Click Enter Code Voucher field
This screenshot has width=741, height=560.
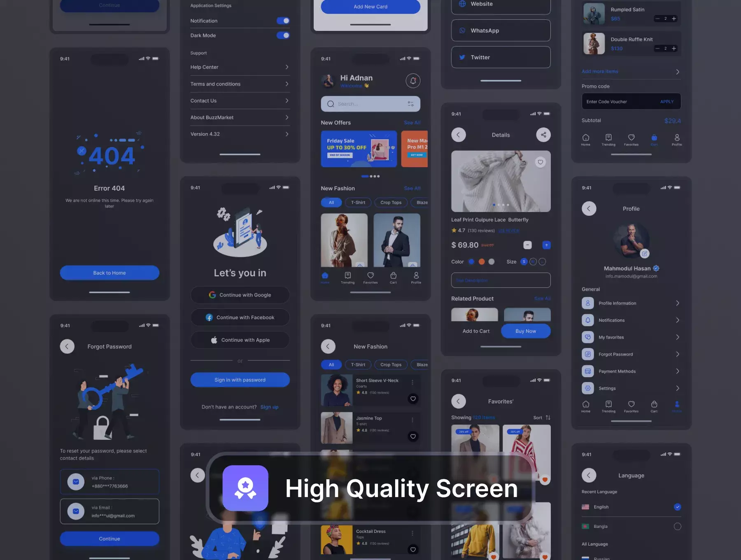tap(631, 101)
